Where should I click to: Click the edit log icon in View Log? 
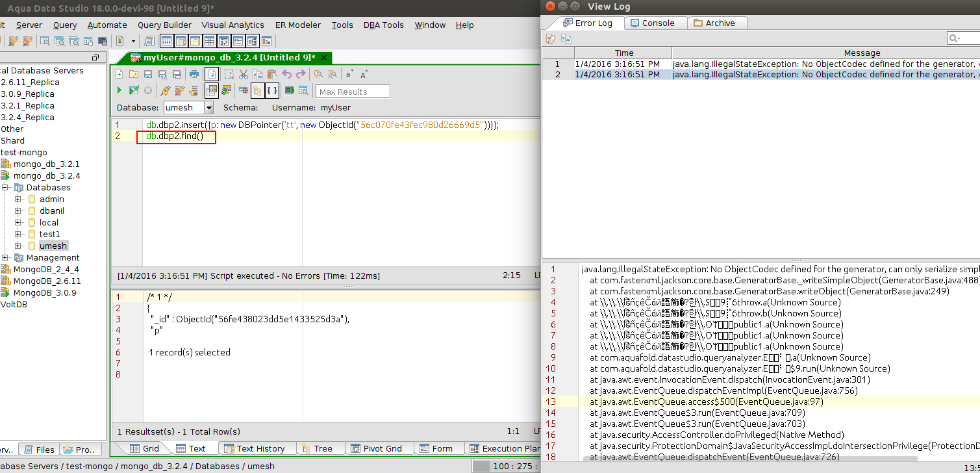[x=551, y=39]
